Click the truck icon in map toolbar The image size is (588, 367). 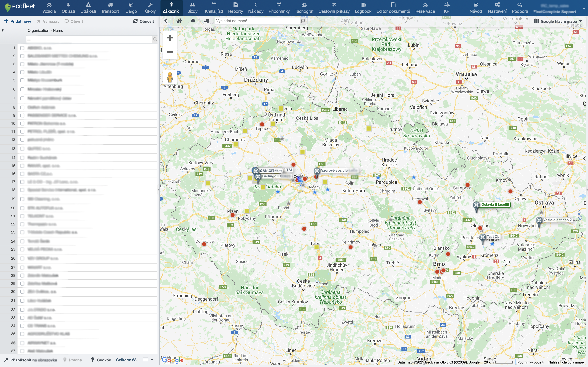(206, 21)
